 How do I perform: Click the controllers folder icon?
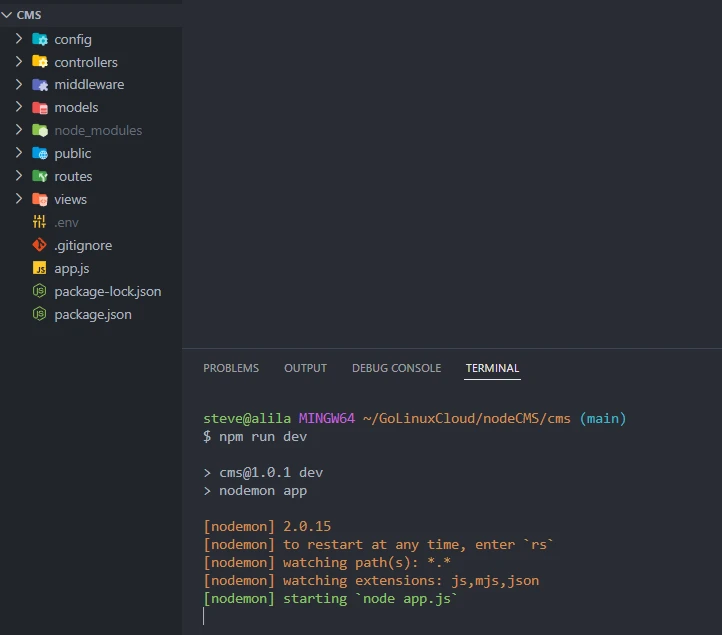point(40,62)
